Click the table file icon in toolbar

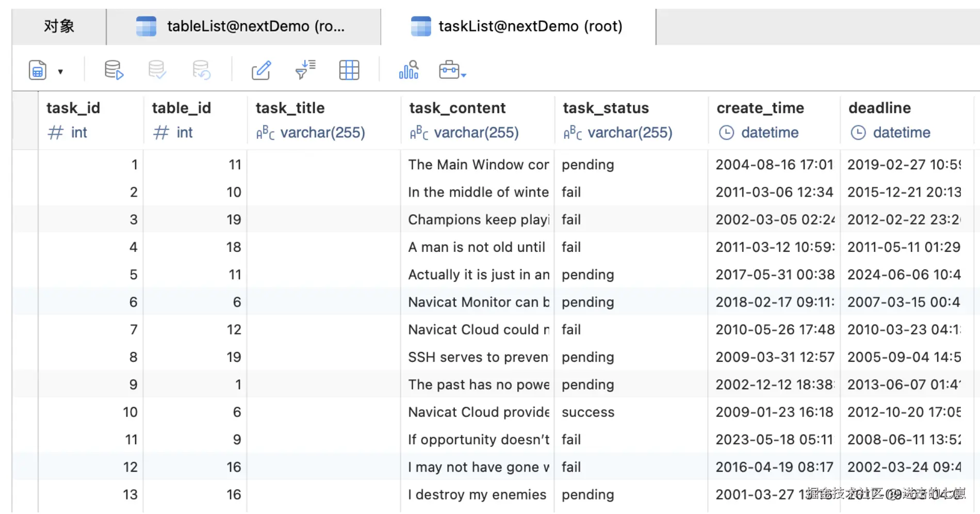click(38, 70)
